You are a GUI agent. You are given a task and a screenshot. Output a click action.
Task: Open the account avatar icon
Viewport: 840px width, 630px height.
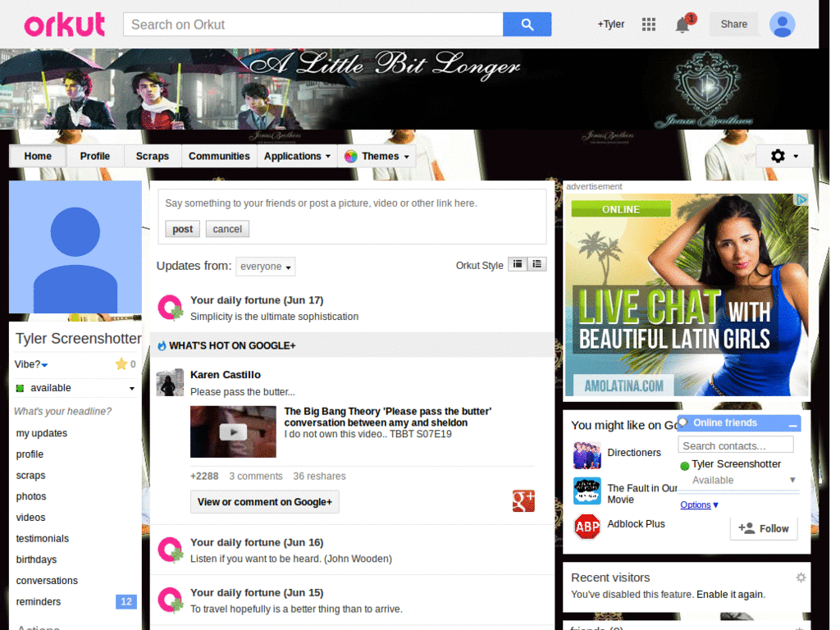point(782,25)
